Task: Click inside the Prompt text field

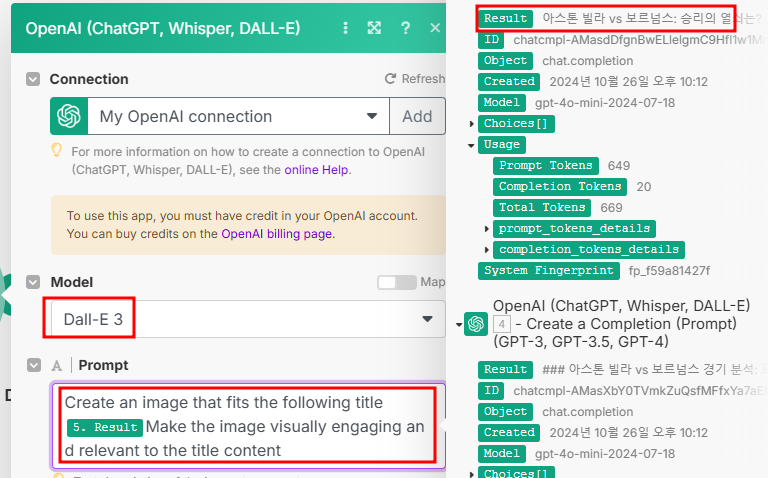Action: pyautogui.click(x=248, y=426)
